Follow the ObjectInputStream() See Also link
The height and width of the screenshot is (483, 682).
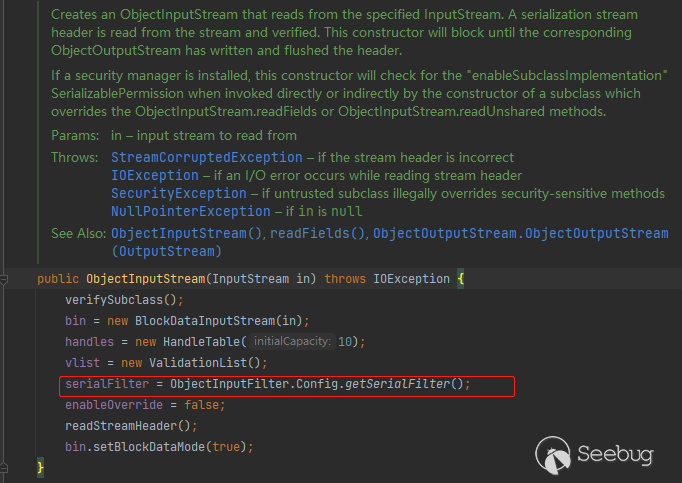(186, 234)
